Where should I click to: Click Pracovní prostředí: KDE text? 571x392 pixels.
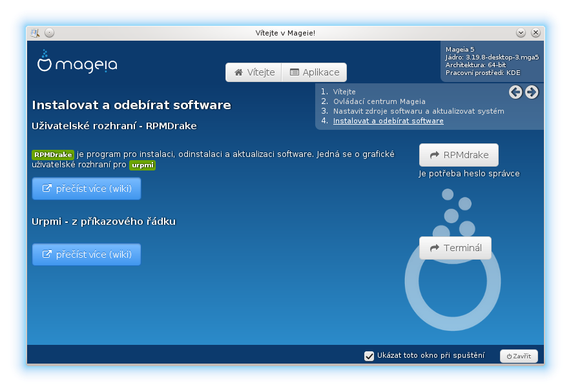pyautogui.click(x=483, y=73)
